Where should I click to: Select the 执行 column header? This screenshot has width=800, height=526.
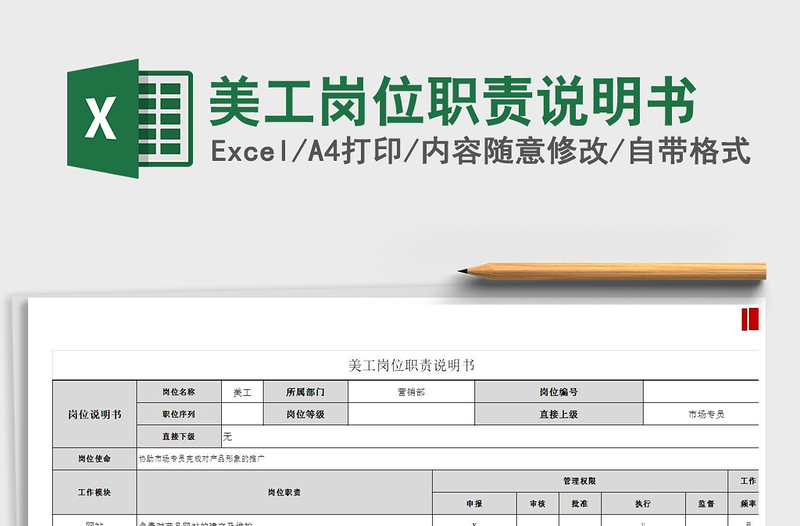643,504
